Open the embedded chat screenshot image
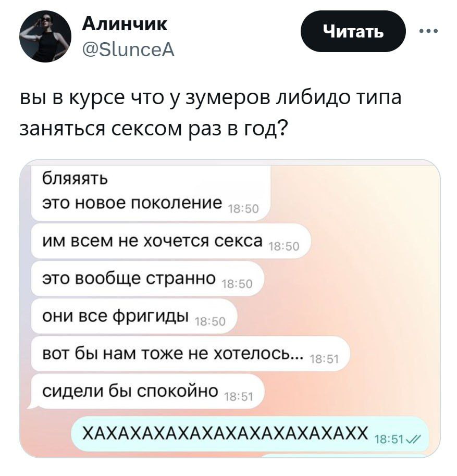457x476 pixels. click(230, 309)
